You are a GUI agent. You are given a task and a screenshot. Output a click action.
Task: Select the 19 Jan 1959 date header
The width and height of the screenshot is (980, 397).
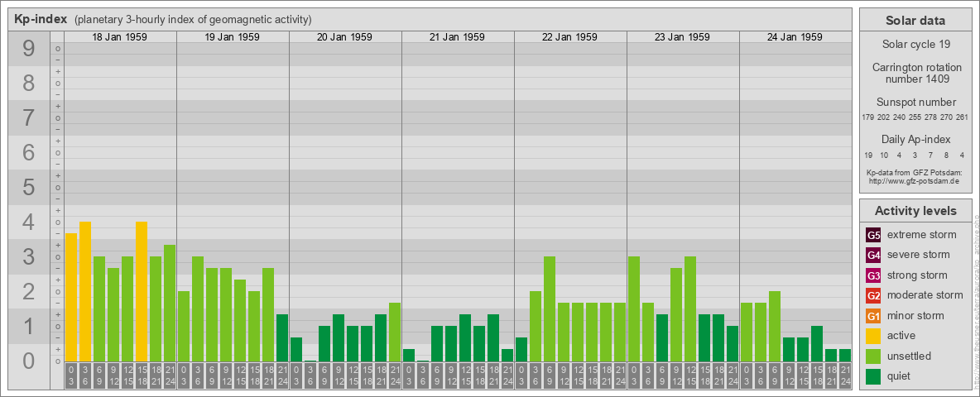[232, 37]
